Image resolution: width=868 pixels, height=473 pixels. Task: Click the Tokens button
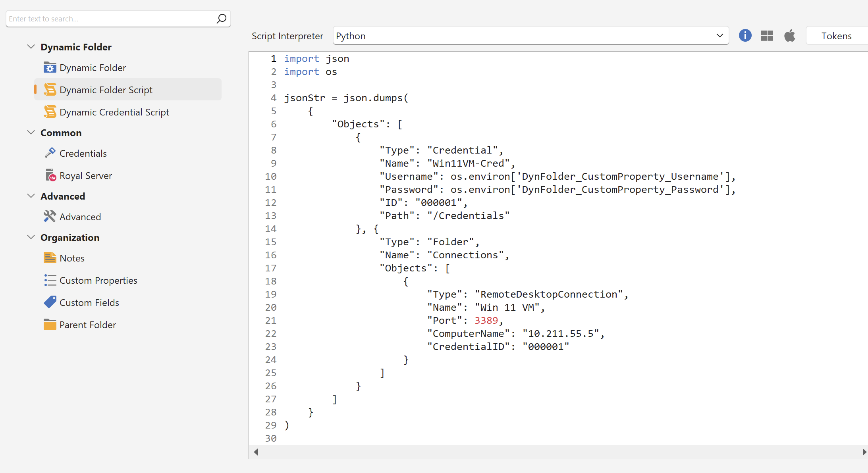837,36
